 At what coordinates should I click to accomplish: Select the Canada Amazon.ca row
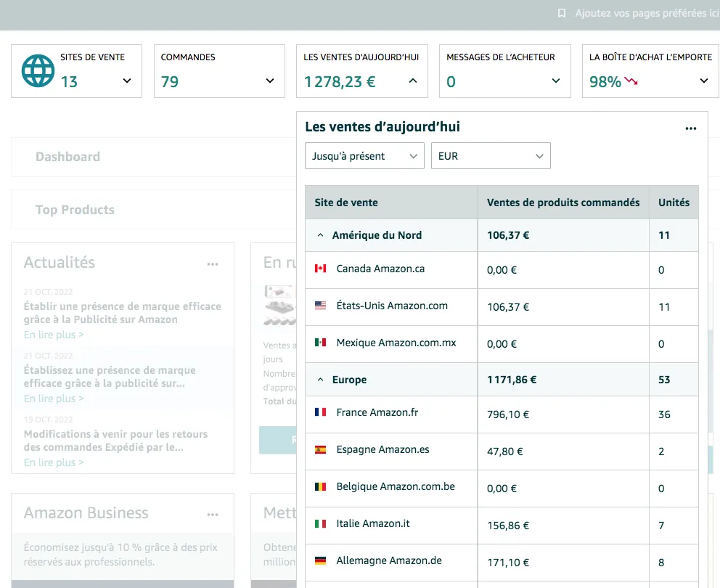(x=502, y=270)
